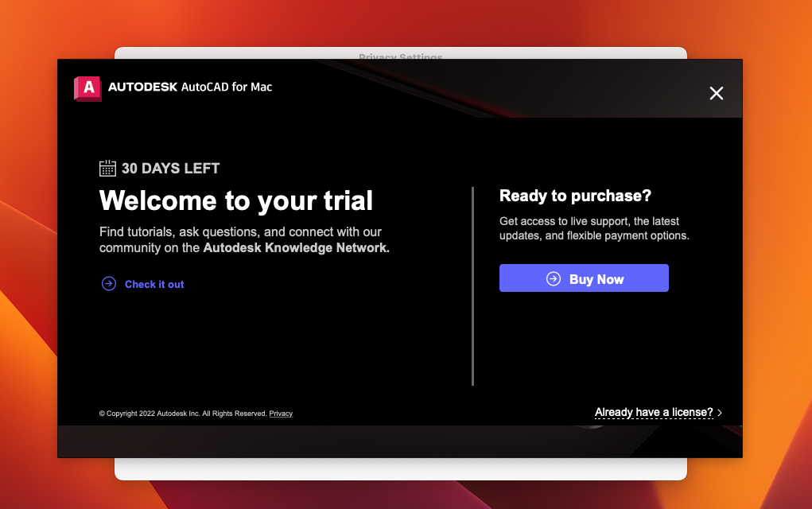This screenshot has width=812, height=509.
Task: Click the vertical divider between the panels
Action: [x=472, y=286]
